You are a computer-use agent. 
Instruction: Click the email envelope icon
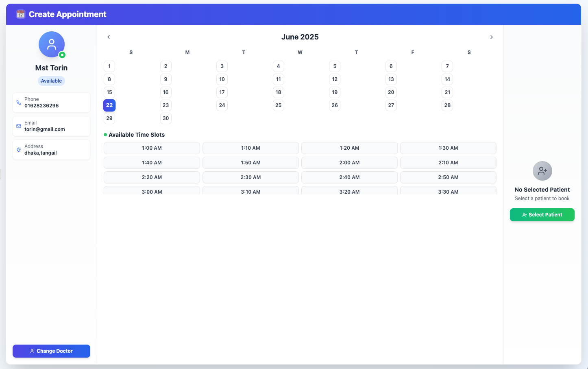pos(19,126)
